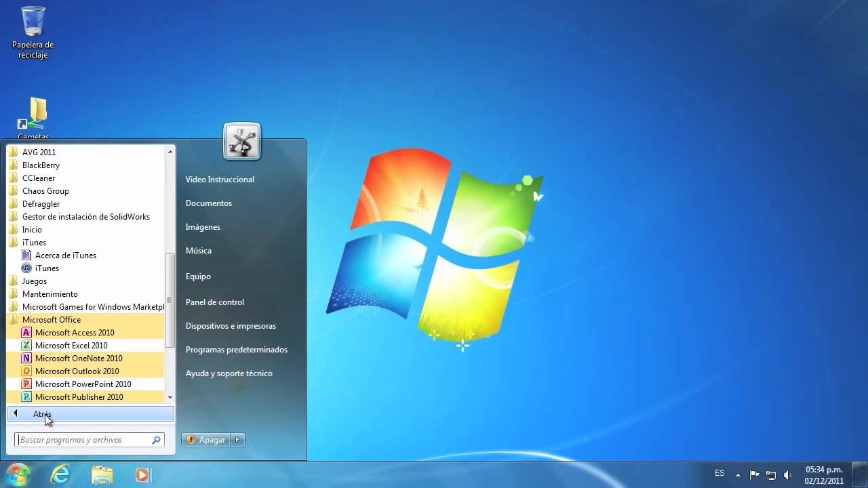The image size is (868, 488).
Task: Open Panel de control
Action: 215,302
